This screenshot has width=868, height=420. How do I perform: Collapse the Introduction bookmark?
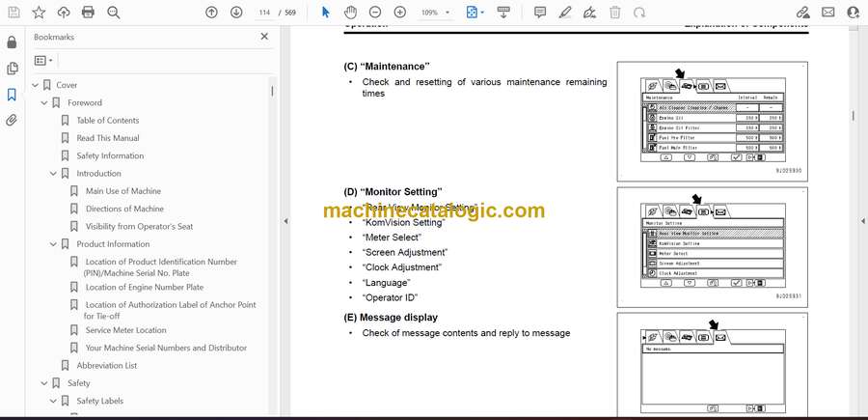(x=53, y=174)
